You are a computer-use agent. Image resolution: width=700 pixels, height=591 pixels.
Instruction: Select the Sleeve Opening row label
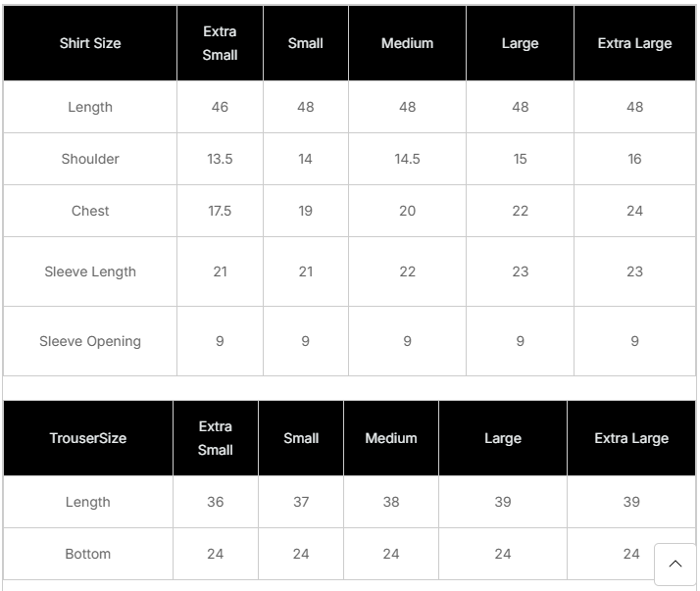click(90, 341)
